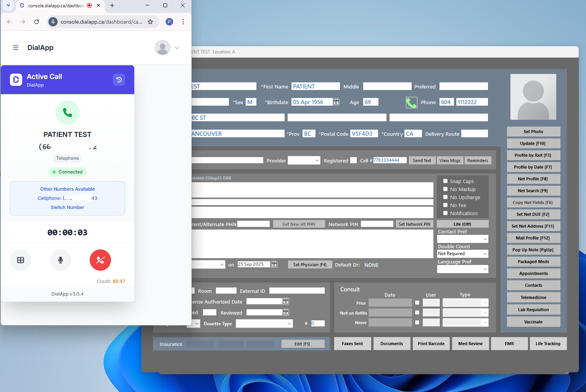End the call with red hang-up button
The width and height of the screenshot is (586, 392).
[x=100, y=260]
